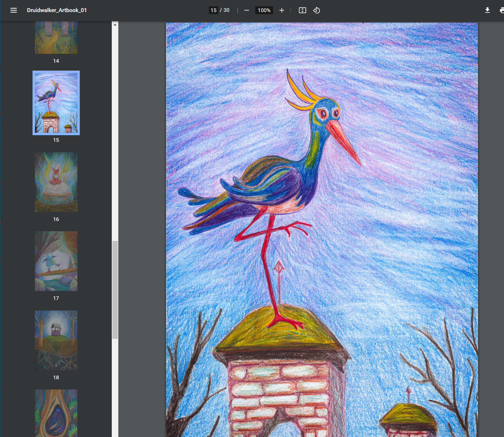
Task: Open the bottom-most thumbnail below page 18
Action: point(56,415)
